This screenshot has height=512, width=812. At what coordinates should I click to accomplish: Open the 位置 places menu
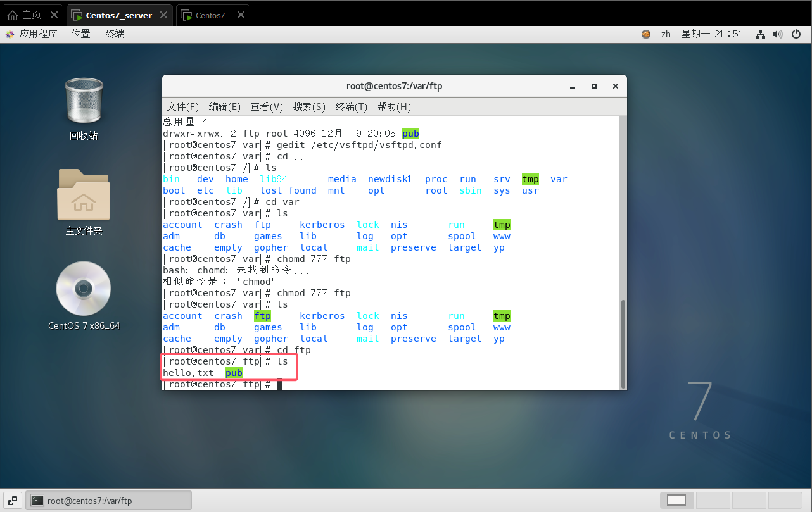[x=80, y=34]
